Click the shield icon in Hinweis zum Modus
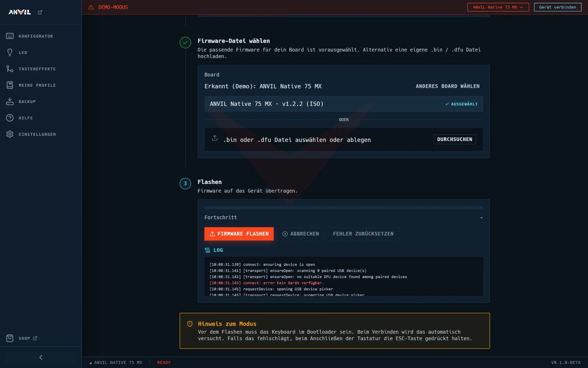Image resolution: width=588 pixels, height=368 pixels. click(x=190, y=324)
